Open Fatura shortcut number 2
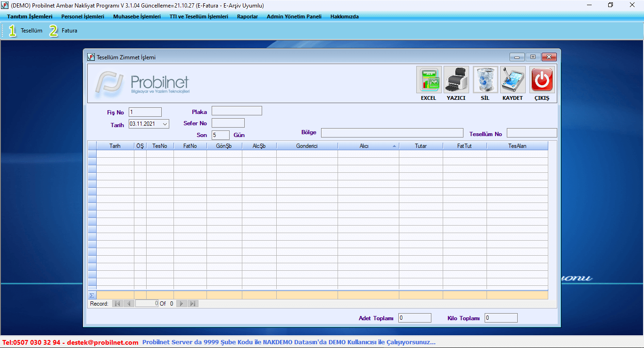 64,31
